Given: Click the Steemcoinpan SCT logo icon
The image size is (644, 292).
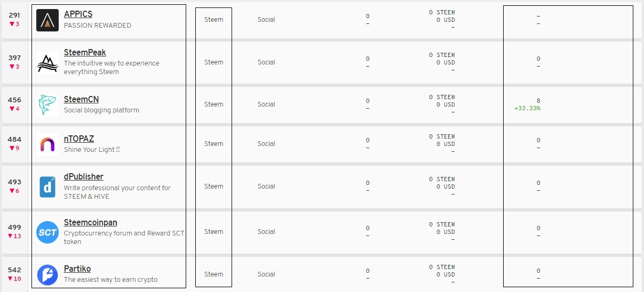Looking at the screenshot, I should click(47, 232).
